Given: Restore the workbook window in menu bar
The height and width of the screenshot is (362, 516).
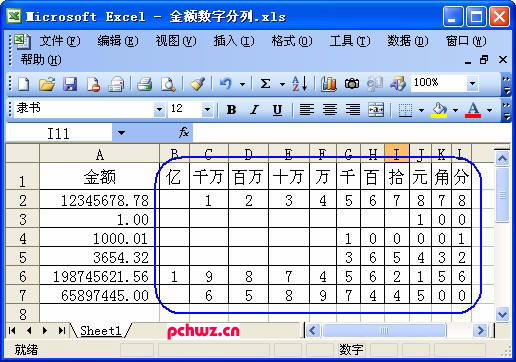Looking at the screenshot, I should pos(484,60).
